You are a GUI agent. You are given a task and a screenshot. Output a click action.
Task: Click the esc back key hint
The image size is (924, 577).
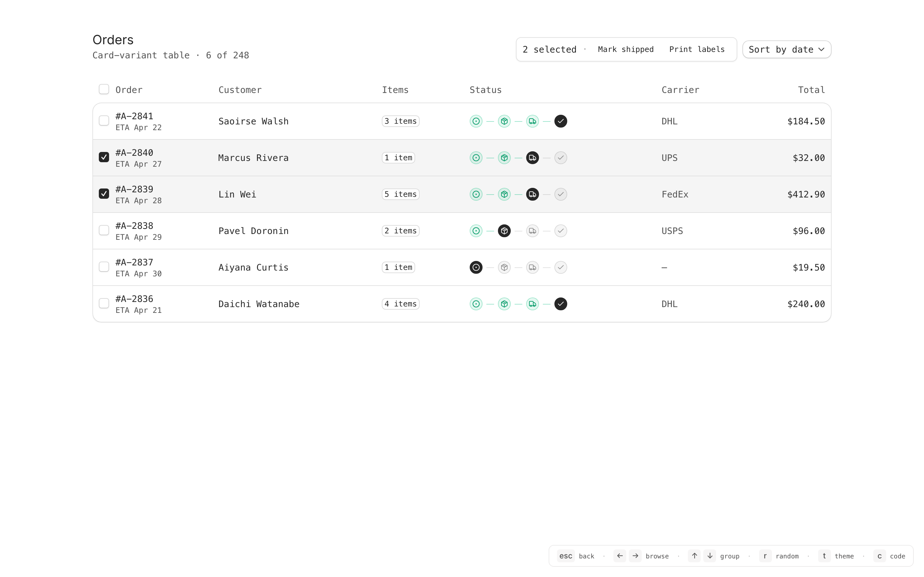click(x=566, y=556)
